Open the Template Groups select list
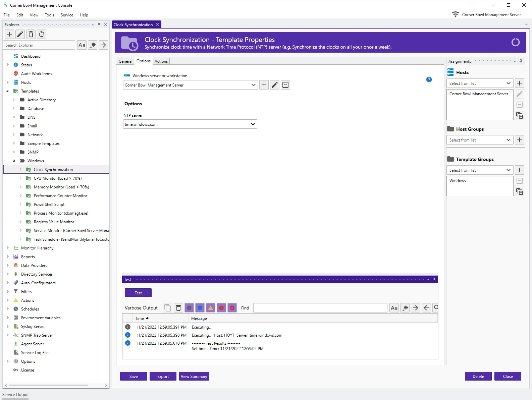Image resolution: width=532 pixels, height=400 pixels. 479,170
